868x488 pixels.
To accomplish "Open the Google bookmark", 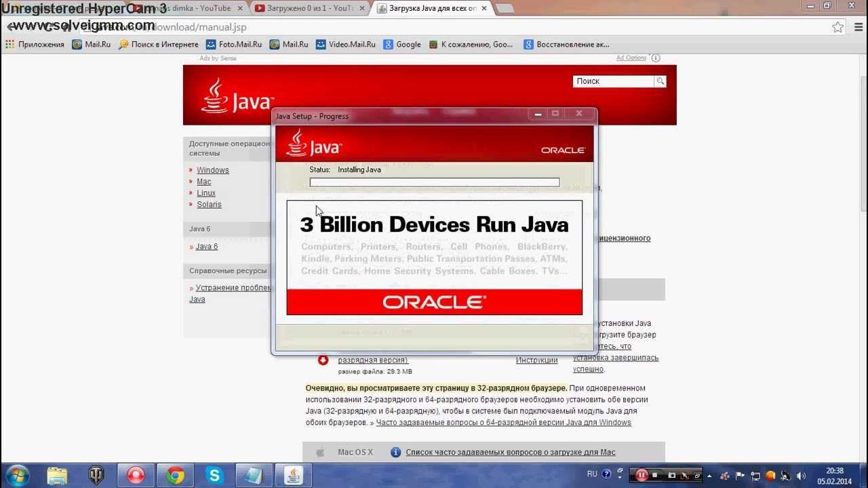I will tap(402, 45).
